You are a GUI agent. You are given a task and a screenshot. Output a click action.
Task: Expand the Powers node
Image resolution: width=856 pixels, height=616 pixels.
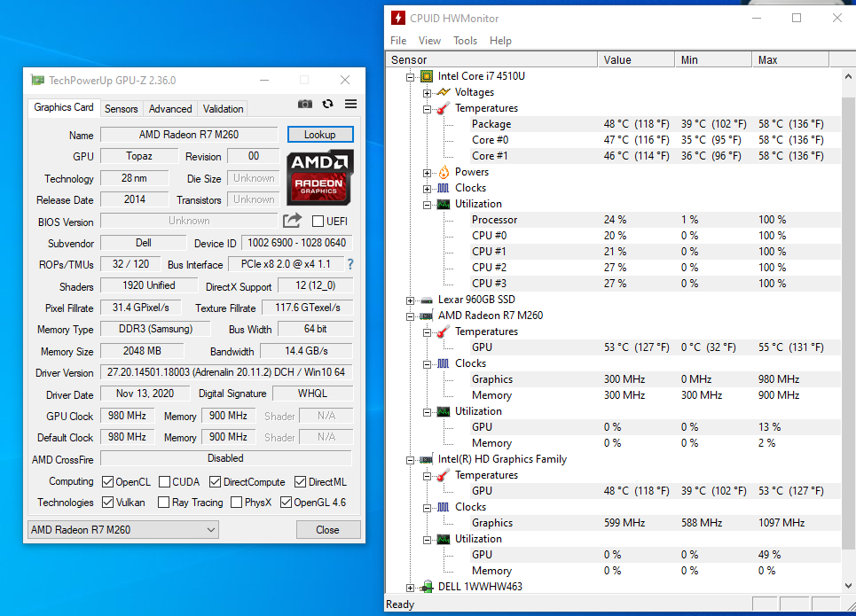(427, 173)
